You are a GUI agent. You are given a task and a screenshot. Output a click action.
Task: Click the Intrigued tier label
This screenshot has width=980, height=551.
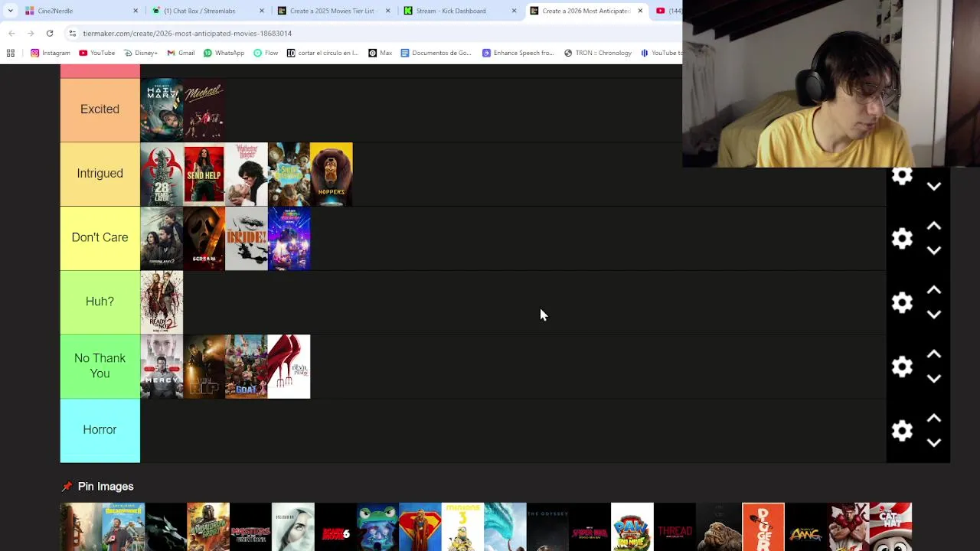coord(100,174)
